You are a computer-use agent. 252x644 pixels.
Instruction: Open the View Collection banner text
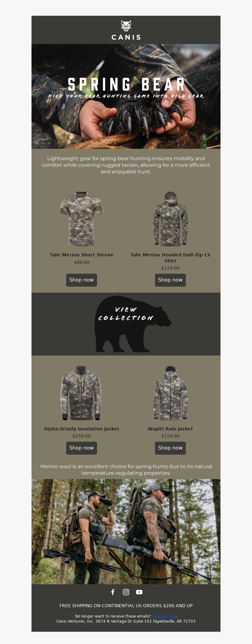click(126, 314)
